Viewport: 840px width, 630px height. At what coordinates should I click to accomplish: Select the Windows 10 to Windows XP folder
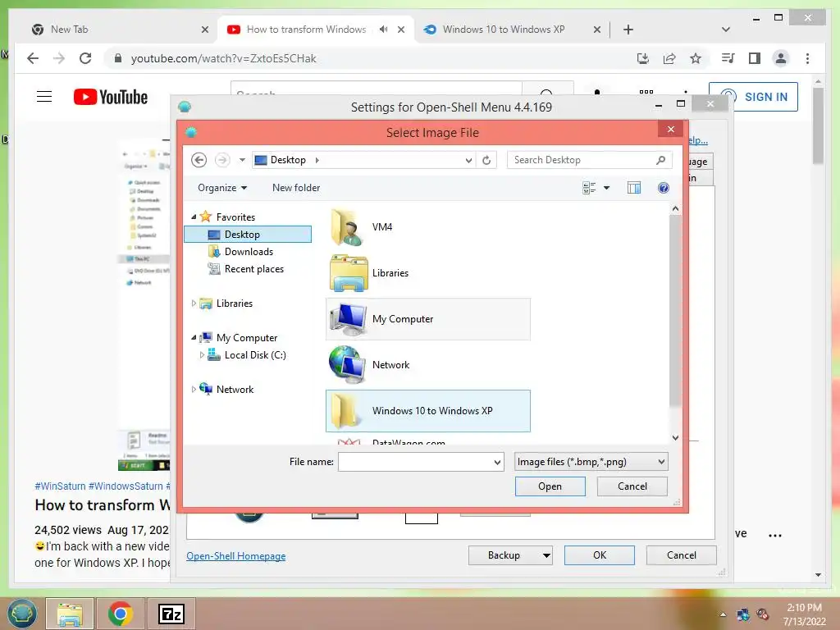pyautogui.click(x=428, y=411)
